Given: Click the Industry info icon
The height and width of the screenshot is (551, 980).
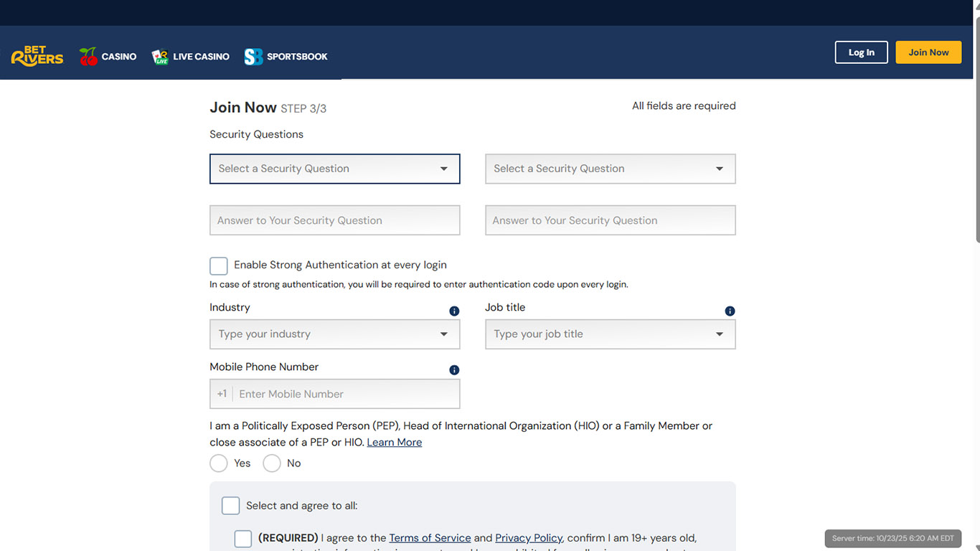Looking at the screenshot, I should point(454,311).
